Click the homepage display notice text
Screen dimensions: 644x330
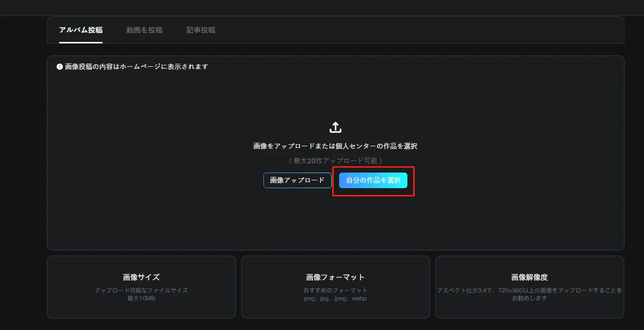(137, 67)
